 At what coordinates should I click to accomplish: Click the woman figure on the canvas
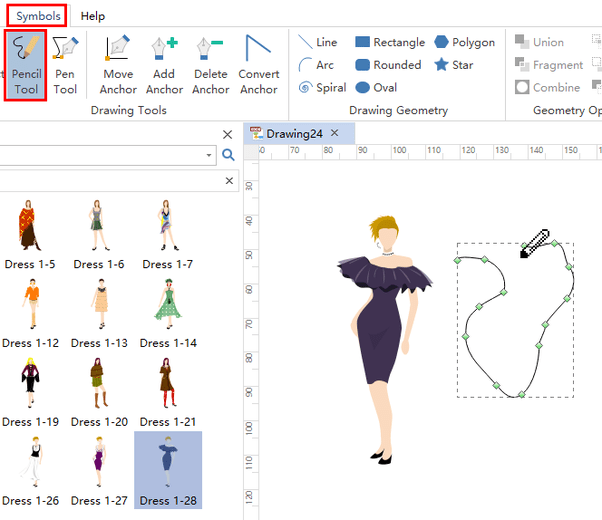point(384,340)
